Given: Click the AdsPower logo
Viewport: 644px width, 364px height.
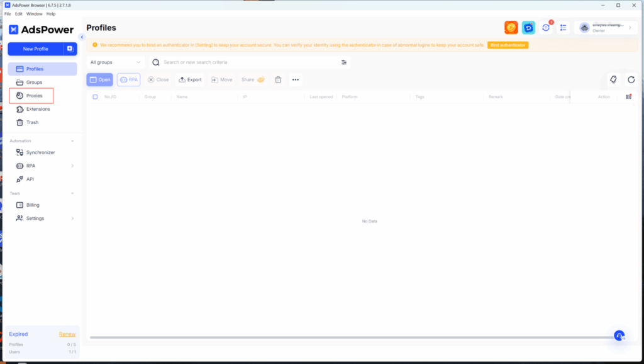Looking at the screenshot, I should [x=41, y=30].
